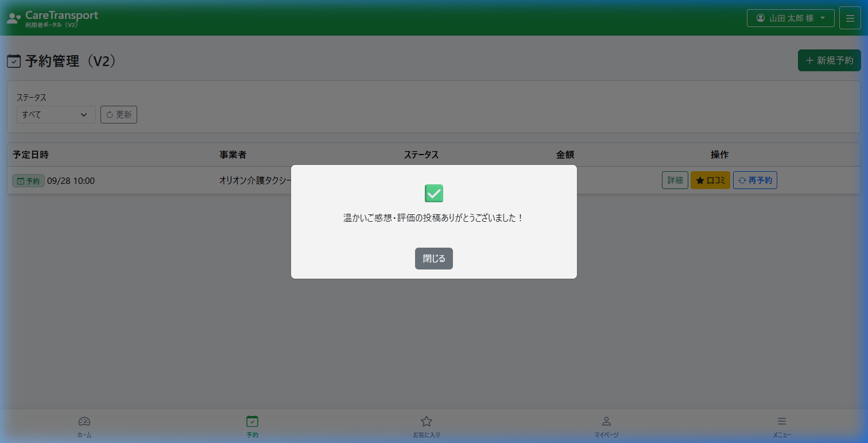This screenshot has height=443, width=868.
Task: Create a new booking with 新規予約
Action: 830,60
